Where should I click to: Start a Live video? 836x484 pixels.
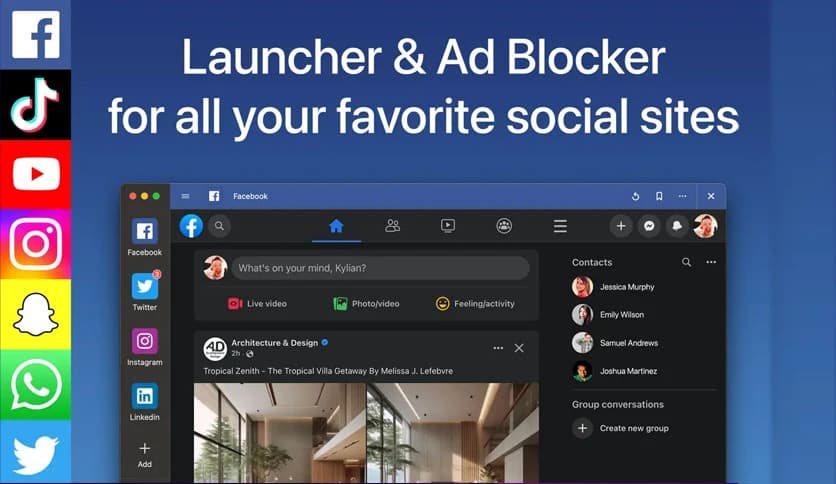(x=258, y=303)
